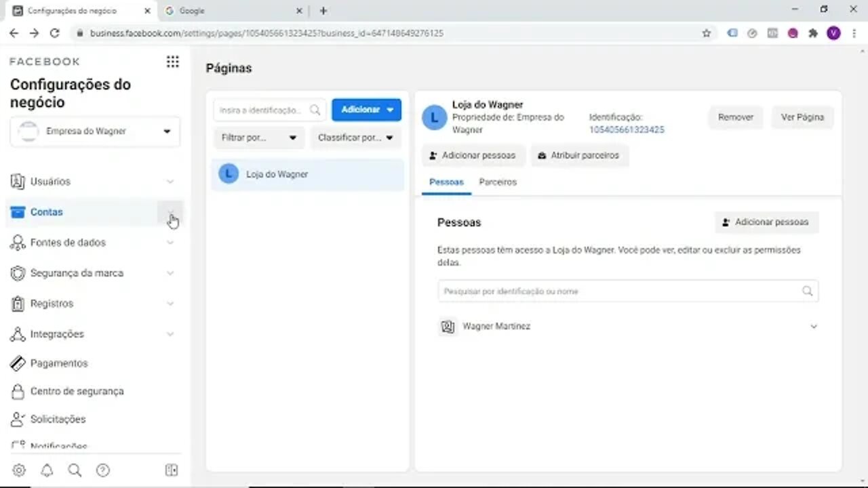Click the Chrome address bar
Screen dimensions: 868x488
(393, 33)
